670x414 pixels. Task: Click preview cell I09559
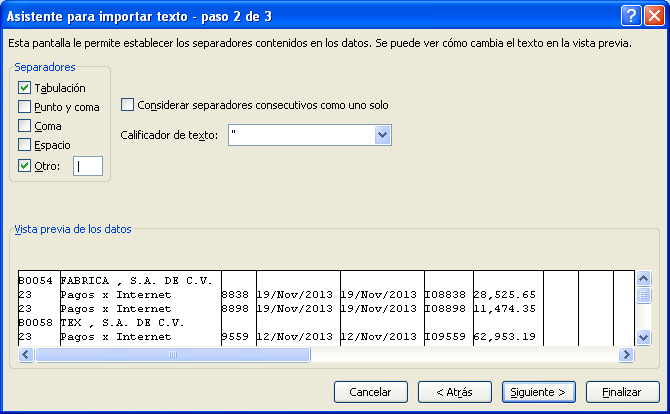coord(445,337)
